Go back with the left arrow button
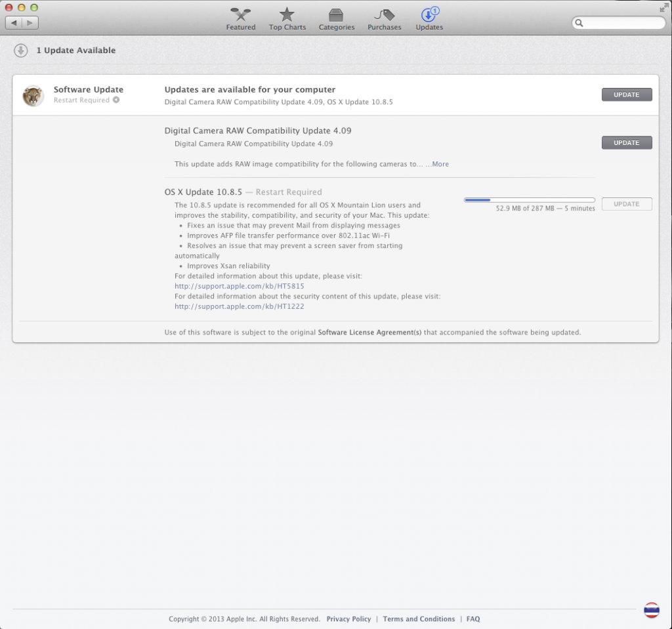The image size is (672, 629). point(14,23)
